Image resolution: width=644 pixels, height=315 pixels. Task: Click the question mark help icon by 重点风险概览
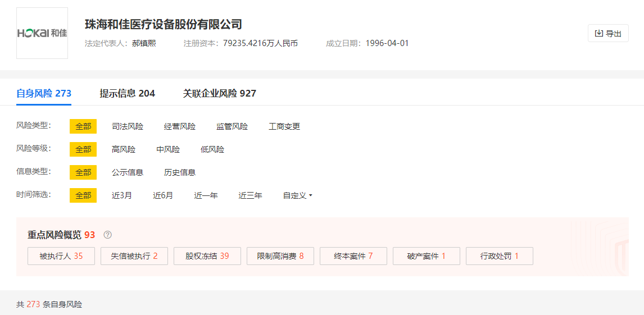[x=107, y=235]
